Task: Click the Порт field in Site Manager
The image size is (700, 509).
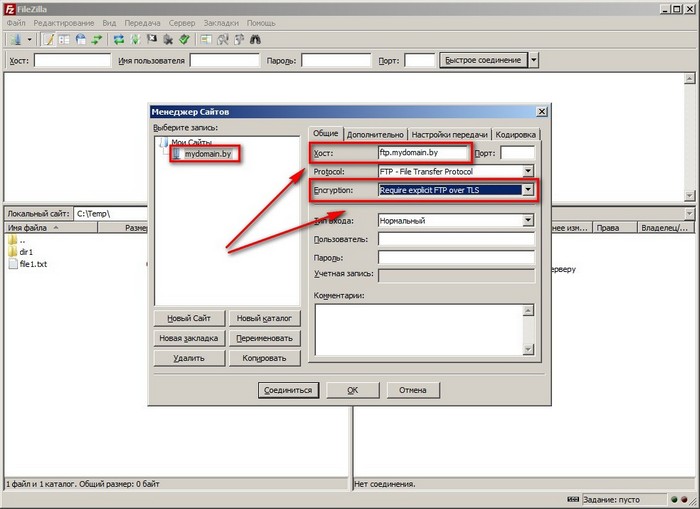Action: point(517,153)
